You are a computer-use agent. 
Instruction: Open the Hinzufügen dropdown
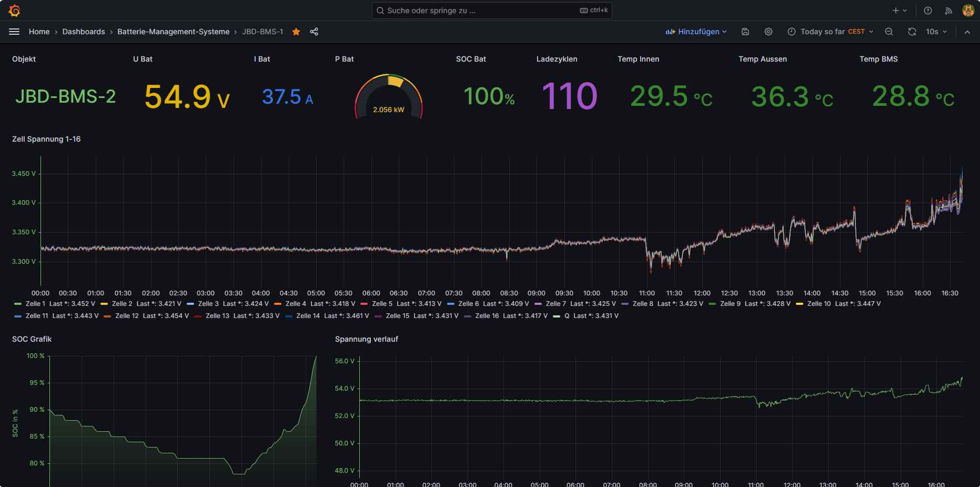point(696,32)
